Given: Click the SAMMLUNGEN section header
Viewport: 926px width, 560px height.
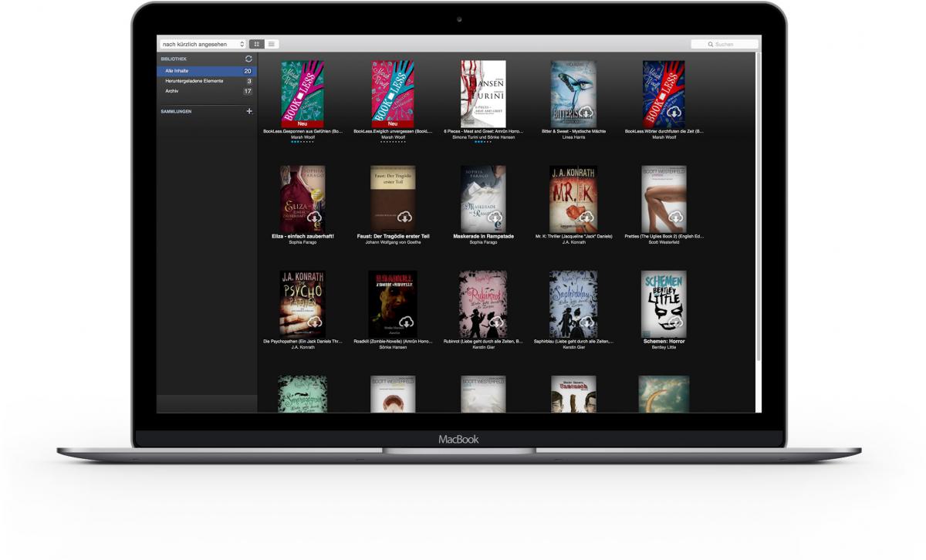Looking at the screenshot, I should (x=176, y=111).
